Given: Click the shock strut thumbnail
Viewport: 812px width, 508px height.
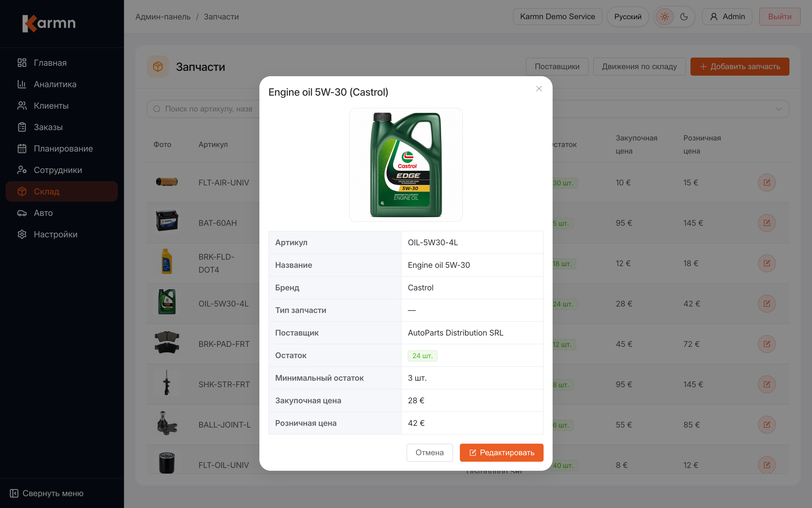Looking at the screenshot, I should tap(167, 382).
